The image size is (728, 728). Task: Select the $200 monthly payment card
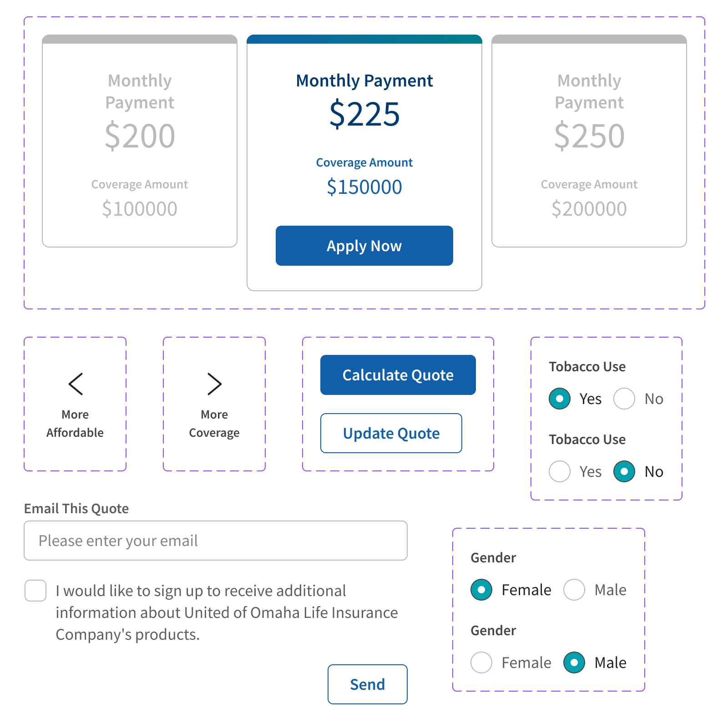(140, 141)
